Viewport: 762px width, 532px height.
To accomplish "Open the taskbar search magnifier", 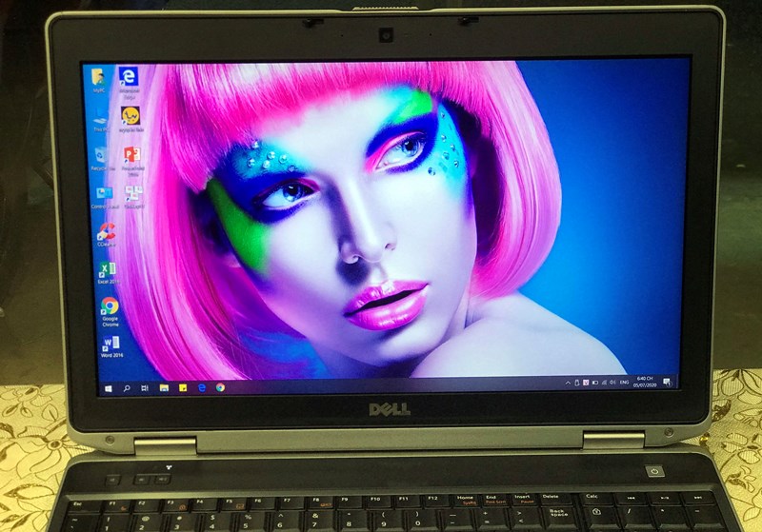I will click(x=127, y=388).
